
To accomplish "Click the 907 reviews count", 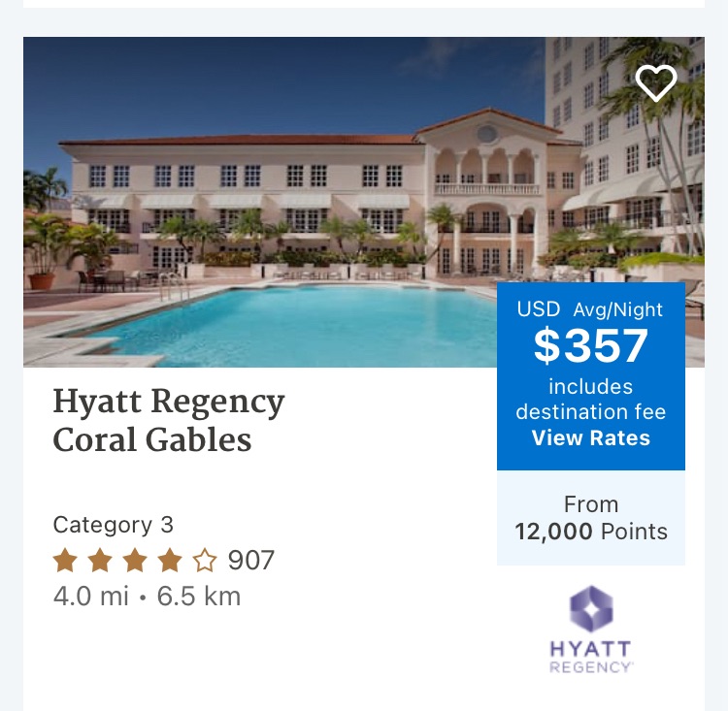I will click(x=251, y=561).
